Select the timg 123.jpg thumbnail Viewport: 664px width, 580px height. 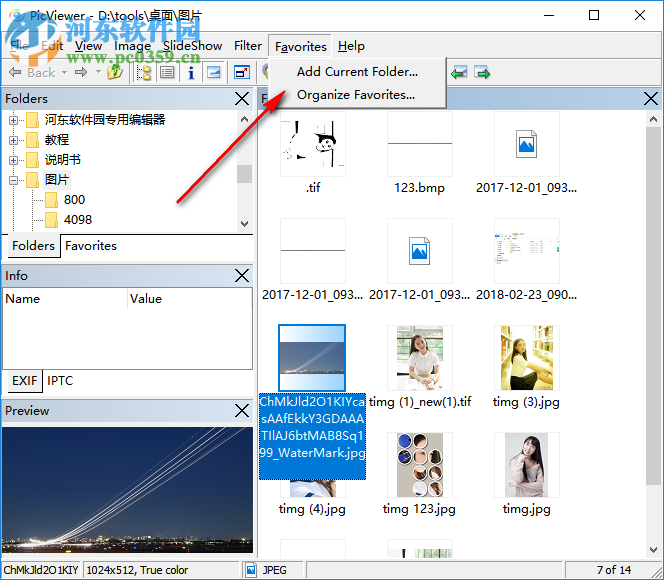click(x=420, y=465)
